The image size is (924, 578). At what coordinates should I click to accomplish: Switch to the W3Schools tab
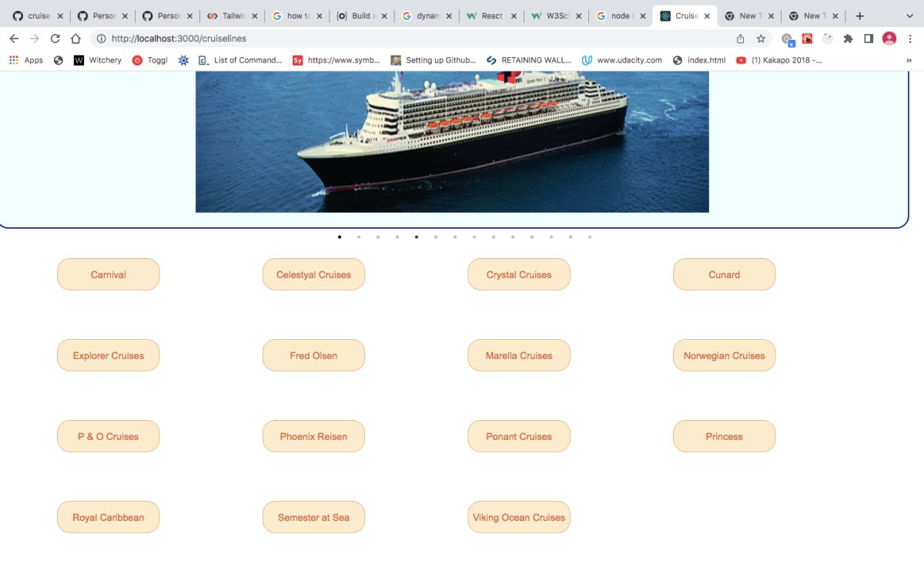[x=556, y=16]
